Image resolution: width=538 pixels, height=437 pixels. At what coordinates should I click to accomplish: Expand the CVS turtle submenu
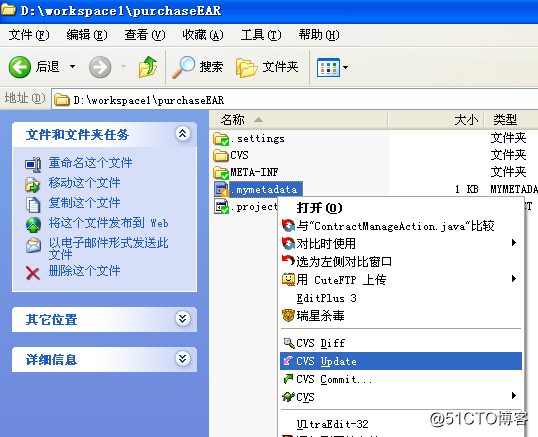(x=401, y=397)
